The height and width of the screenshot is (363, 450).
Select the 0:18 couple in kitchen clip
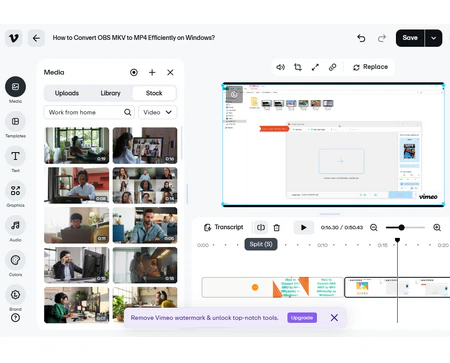click(145, 265)
